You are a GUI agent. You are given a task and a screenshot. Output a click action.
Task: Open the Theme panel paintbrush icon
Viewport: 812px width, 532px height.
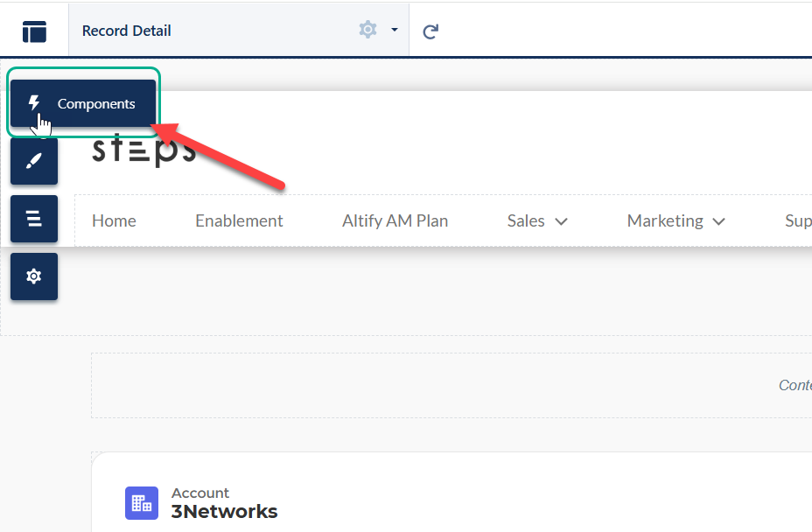[x=34, y=162]
